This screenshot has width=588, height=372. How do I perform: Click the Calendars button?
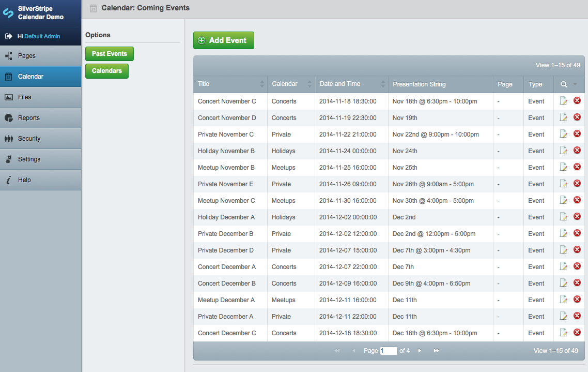tap(106, 71)
